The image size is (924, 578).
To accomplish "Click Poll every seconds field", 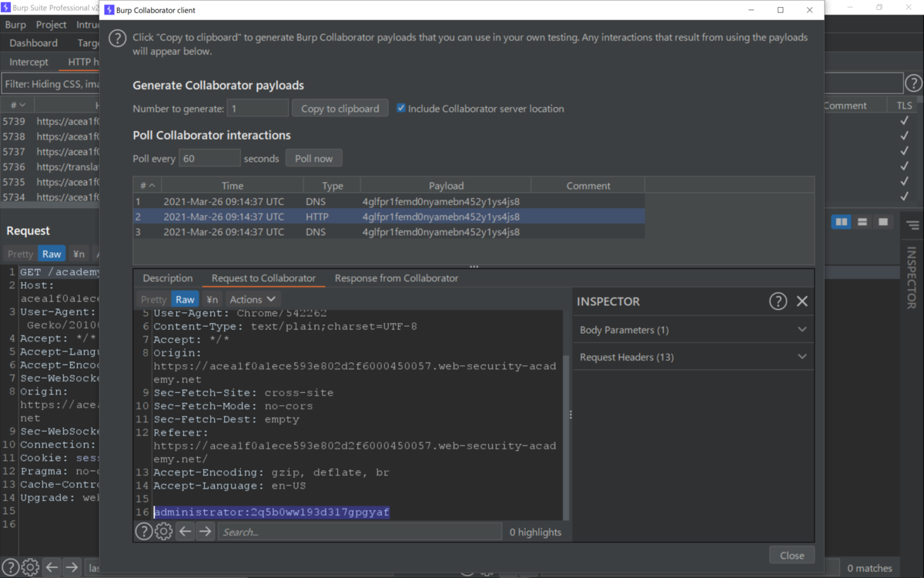I will (x=209, y=159).
